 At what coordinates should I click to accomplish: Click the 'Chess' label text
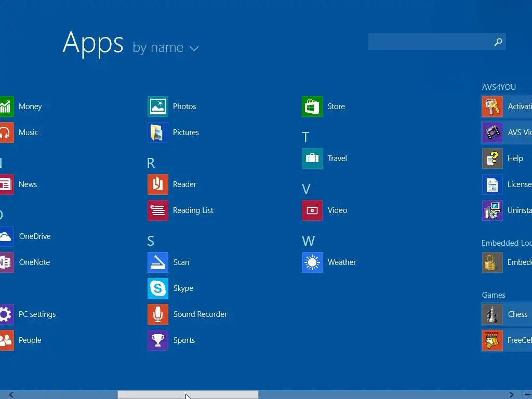point(518,314)
